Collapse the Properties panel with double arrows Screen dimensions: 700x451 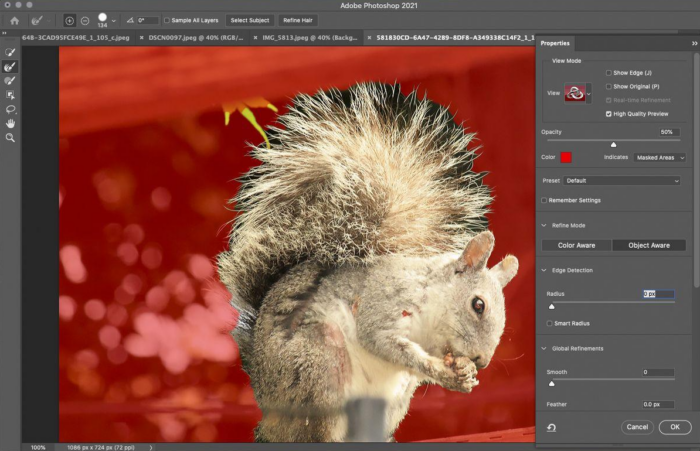click(x=694, y=43)
